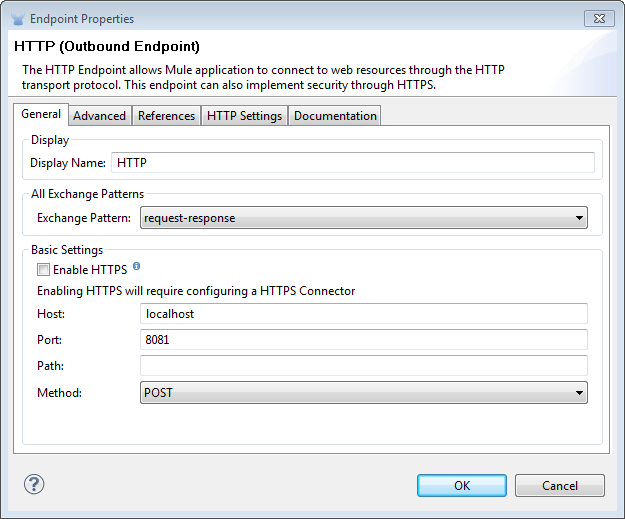Viewport: 625px width, 519px height.
Task: Click the 'HTTP (Outbound Endpoint)' heading
Action: pyautogui.click(x=106, y=46)
